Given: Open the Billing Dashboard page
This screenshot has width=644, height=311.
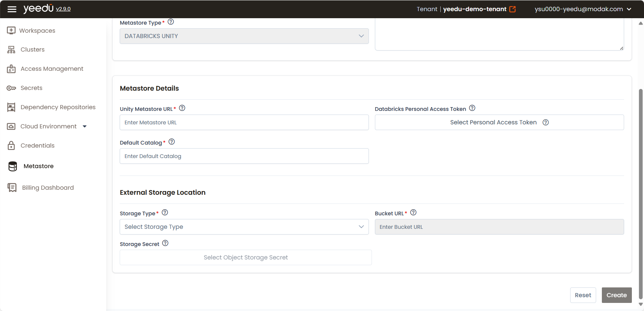Looking at the screenshot, I should [x=48, y=188].
